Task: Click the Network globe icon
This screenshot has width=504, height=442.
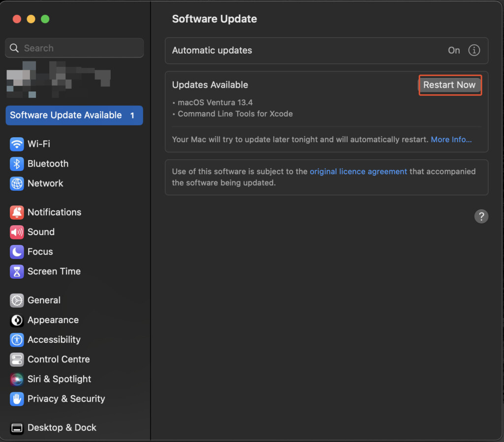Action: pos(17,183)
